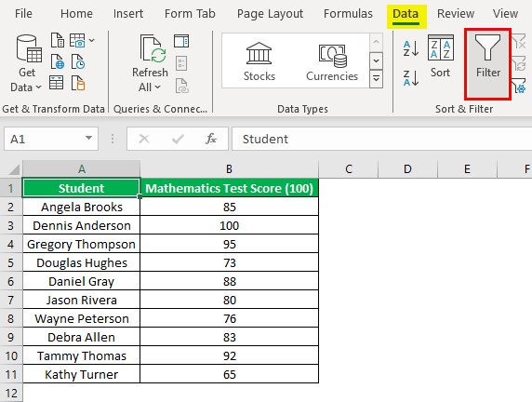
Task: Expand the Name Box dropdown
Action: point(88,138)
